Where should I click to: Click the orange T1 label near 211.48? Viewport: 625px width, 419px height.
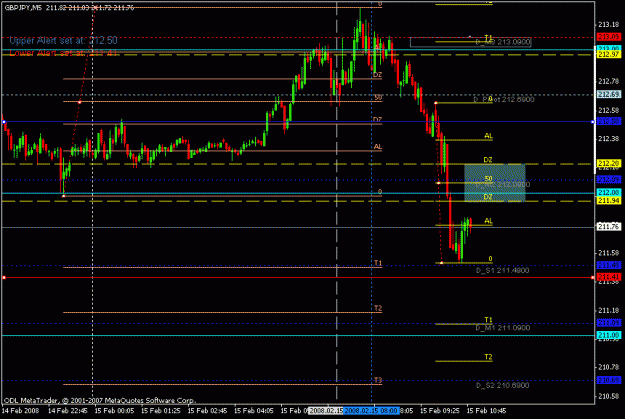point(378,263)
